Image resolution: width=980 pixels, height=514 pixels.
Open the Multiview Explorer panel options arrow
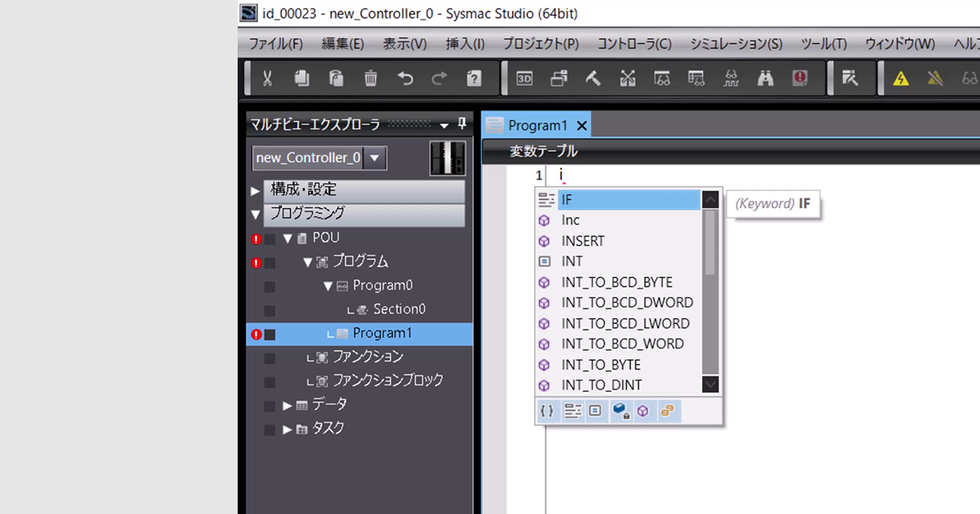[444, 125]
